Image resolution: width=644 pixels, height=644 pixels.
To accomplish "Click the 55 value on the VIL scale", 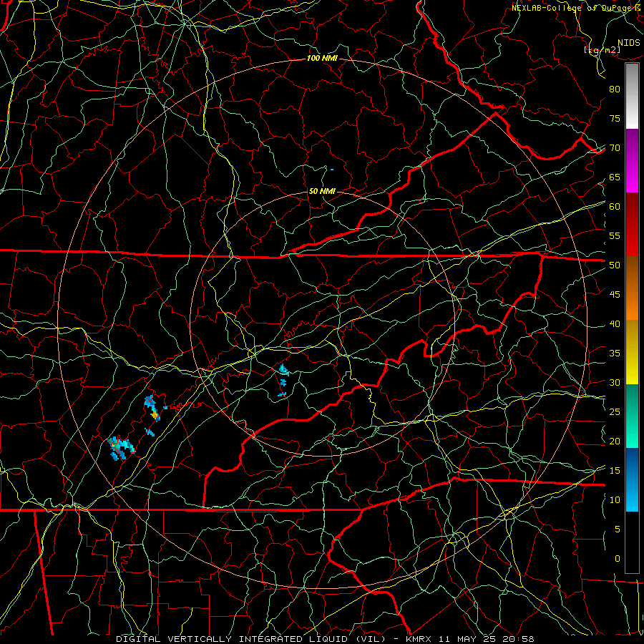I will tap(615, 236).
